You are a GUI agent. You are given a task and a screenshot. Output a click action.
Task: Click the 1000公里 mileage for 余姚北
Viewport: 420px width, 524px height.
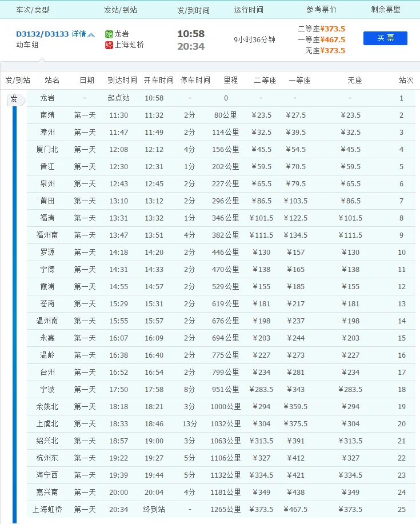[226, 406]
